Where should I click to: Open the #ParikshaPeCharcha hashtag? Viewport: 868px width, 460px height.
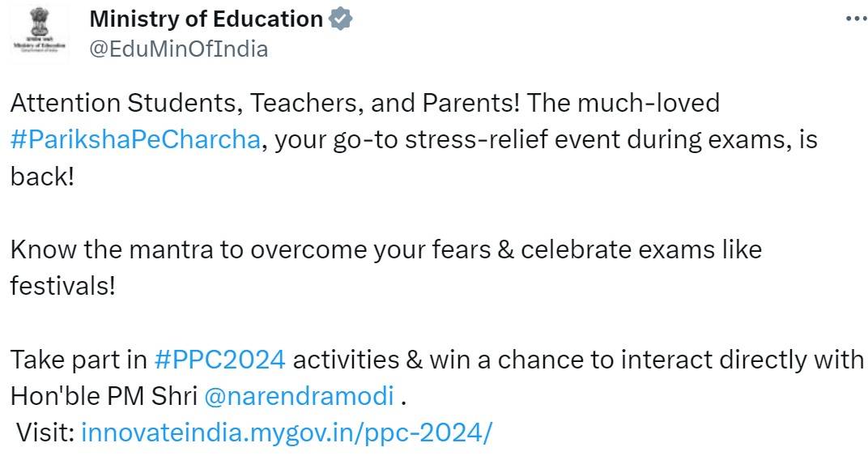[x=135, y=140]
